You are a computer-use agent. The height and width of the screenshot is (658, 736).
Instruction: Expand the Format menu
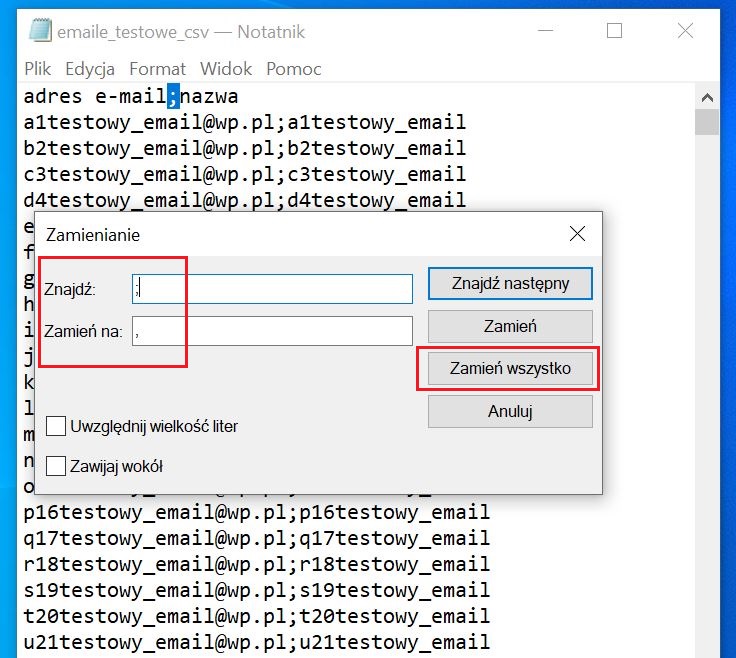point(157,69)
